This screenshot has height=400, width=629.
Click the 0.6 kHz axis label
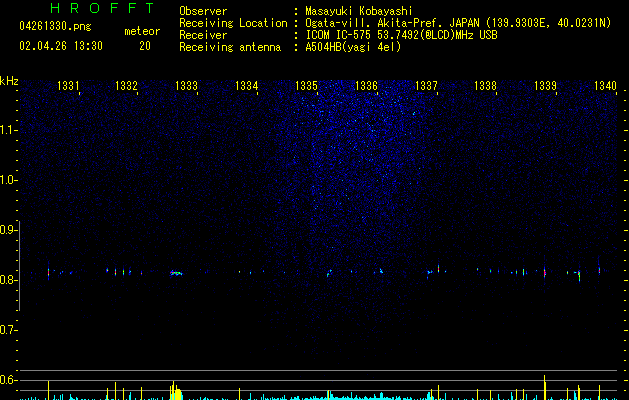click(8, 380)
